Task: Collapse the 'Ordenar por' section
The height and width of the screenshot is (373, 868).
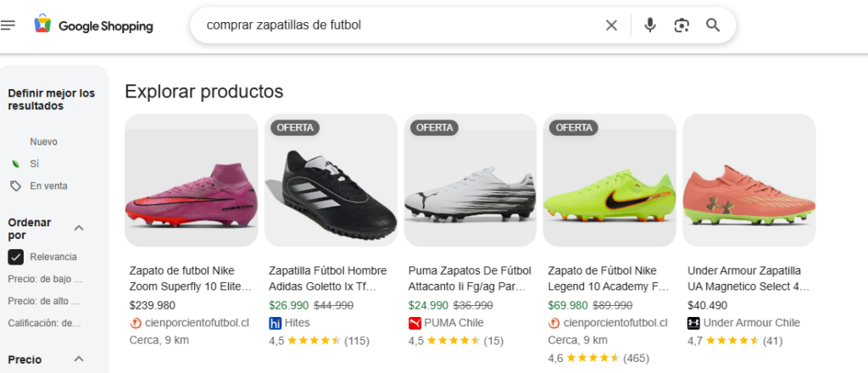Action: [79, 228]
